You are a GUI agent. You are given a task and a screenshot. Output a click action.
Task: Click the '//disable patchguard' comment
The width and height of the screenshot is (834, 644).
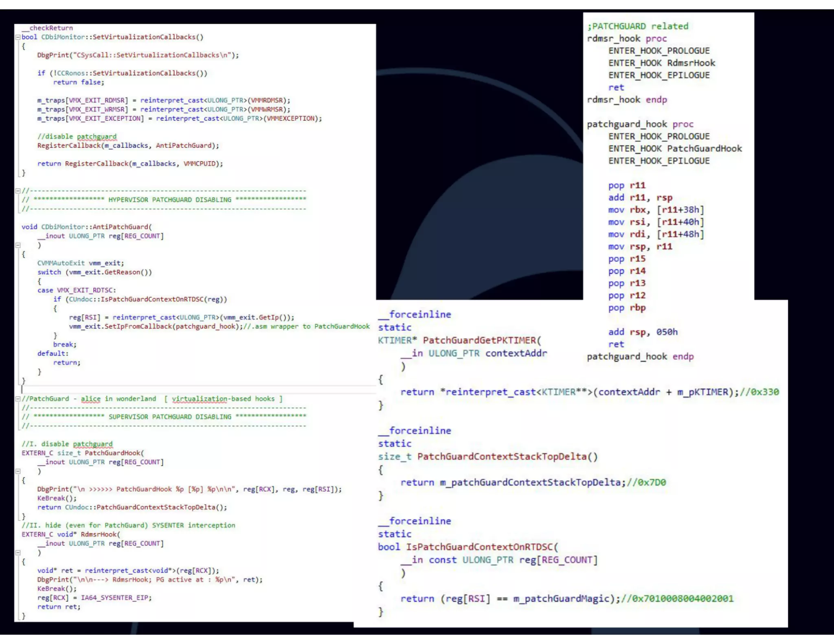coord(77,136)
